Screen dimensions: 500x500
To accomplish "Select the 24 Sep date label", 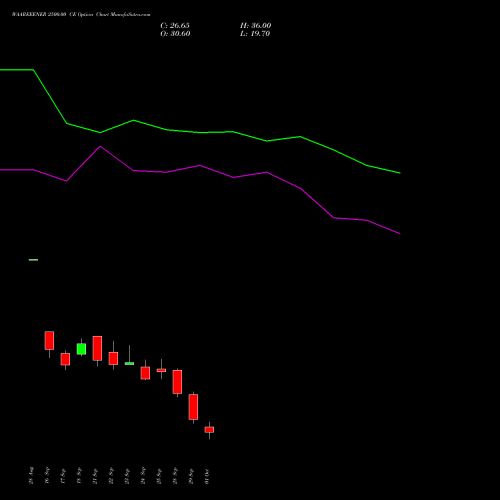I will (143, 475).
